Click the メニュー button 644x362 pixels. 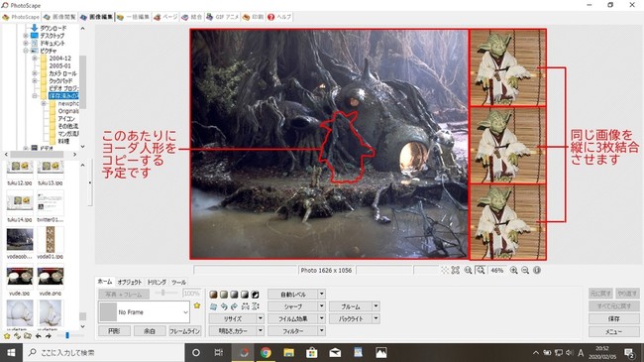tap(613, 331)
